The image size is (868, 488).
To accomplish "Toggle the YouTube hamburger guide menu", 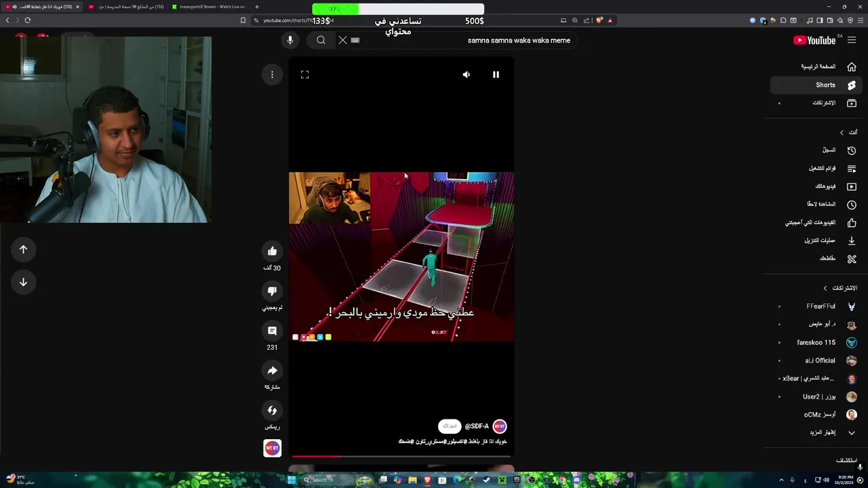I will pos(852,40).
